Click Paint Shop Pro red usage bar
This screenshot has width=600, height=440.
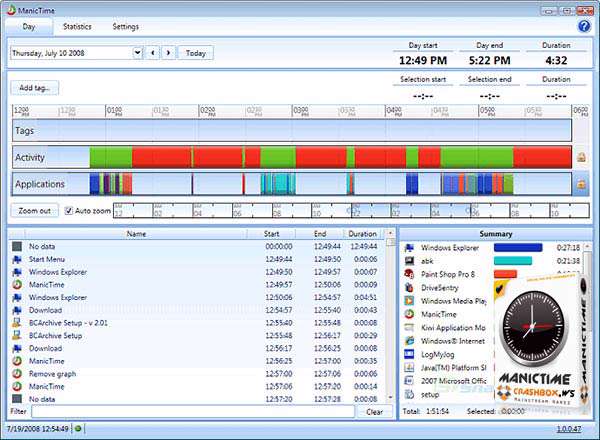[505, 274]
